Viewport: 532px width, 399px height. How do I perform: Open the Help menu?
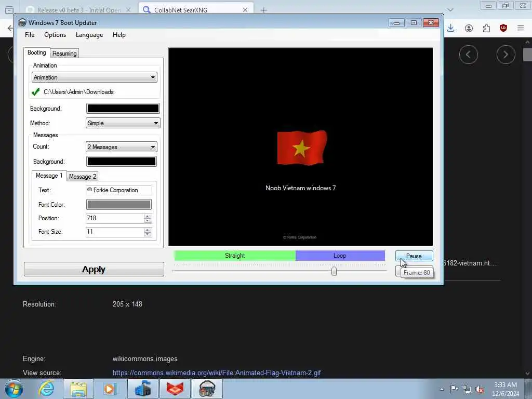coord(119,35)
